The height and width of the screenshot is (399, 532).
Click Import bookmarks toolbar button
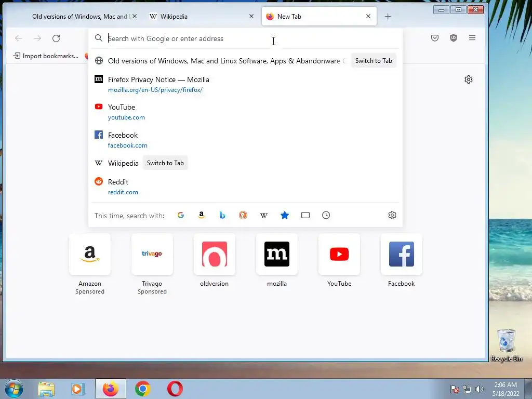click(x=46, y=56)
